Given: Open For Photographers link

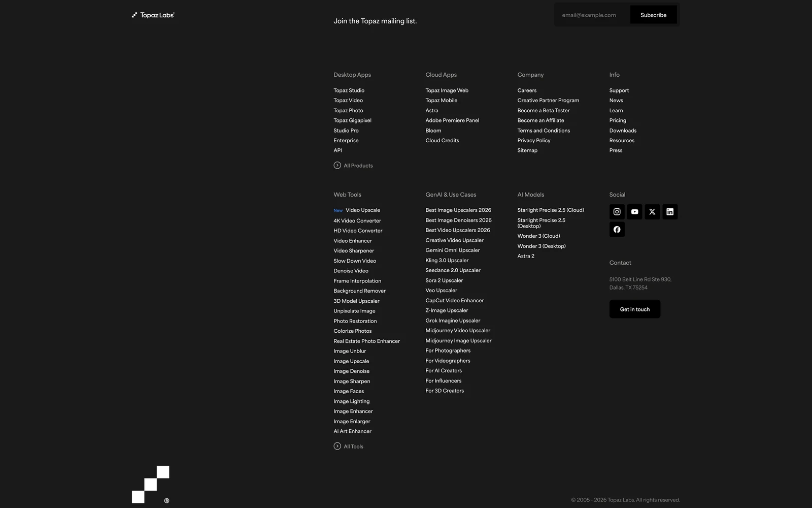Looking at the screenshot, I should (448, 351).
